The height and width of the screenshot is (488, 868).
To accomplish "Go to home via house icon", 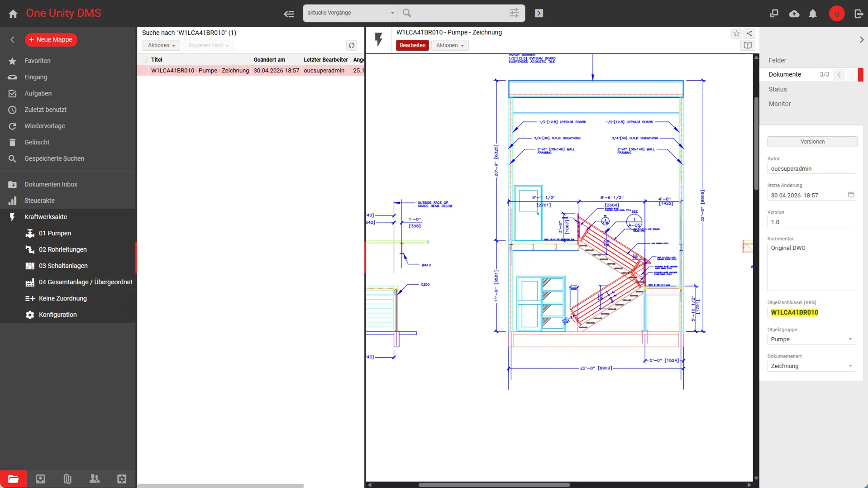I will [x=13, y=14].
